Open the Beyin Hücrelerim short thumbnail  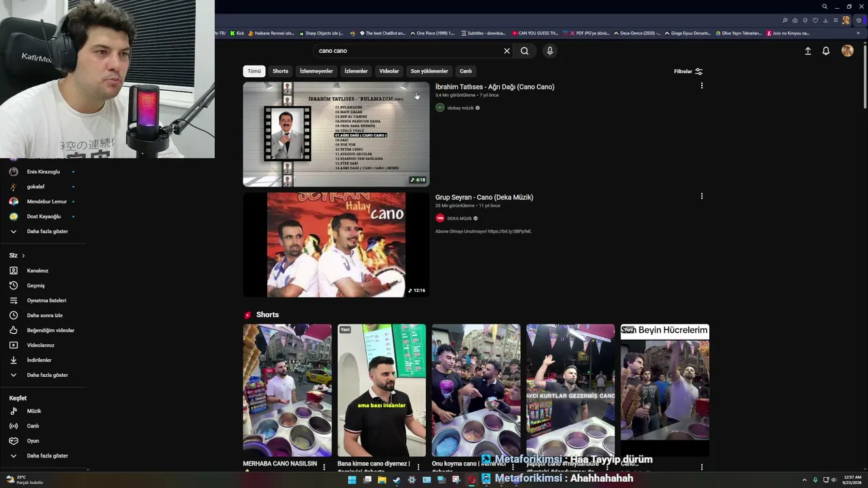[665, 390]
